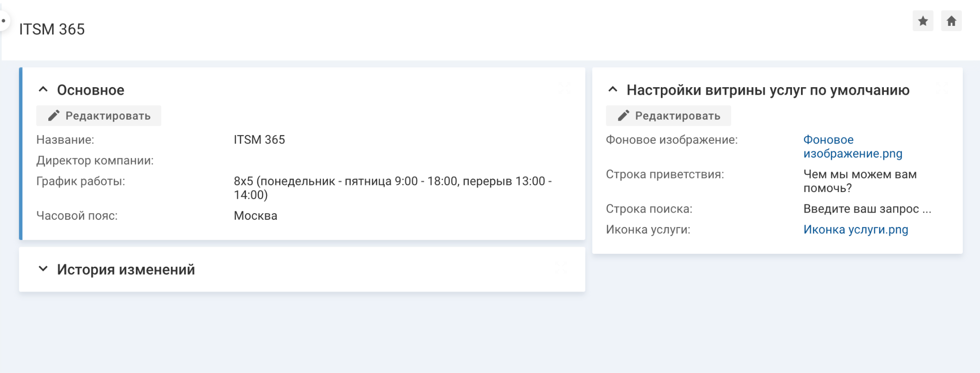
Task: Click the Основное section heading
Action: click(90, 90)
